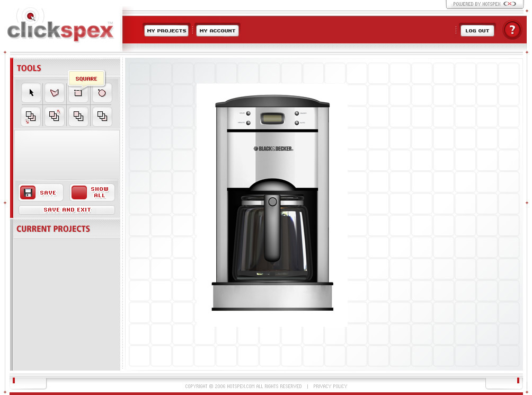Pick the circle drawing tool
This screenshot has height=395, width=532.
point(102,93)
